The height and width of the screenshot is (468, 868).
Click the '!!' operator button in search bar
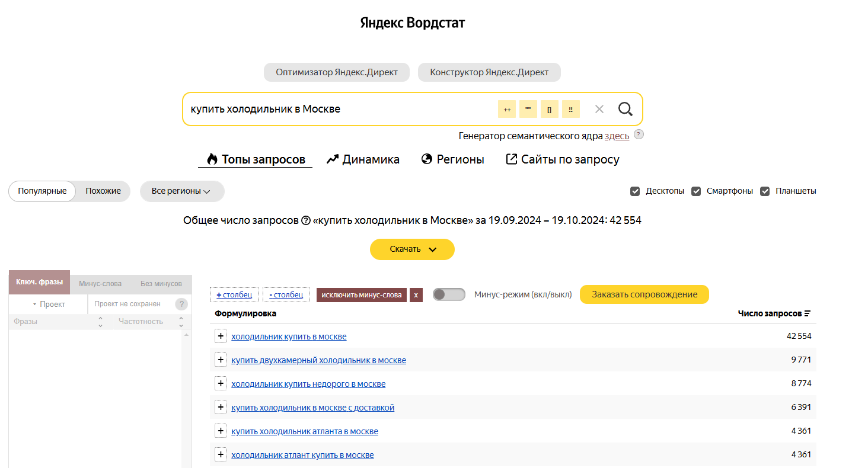(x=571, y=110)
